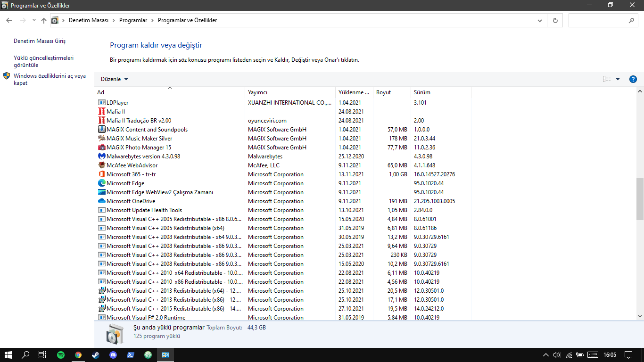This screenshot has width=644, height=362.
Task: Go back with the left arrow
Action: (9, 20)
